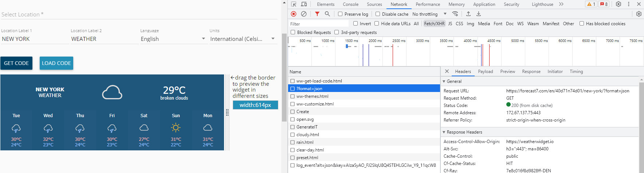This screenshot has height=173, width=644.
Task: Click the import HAR file upload icon
Action: pyautogui.click(x=468, y=14)
